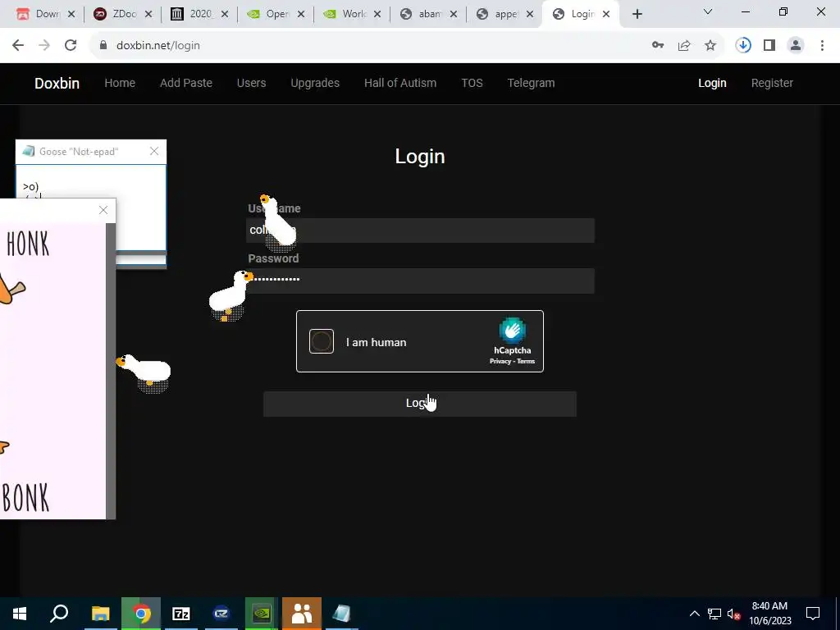
Task: Open a new browser tab
Action: click(637, 15)
